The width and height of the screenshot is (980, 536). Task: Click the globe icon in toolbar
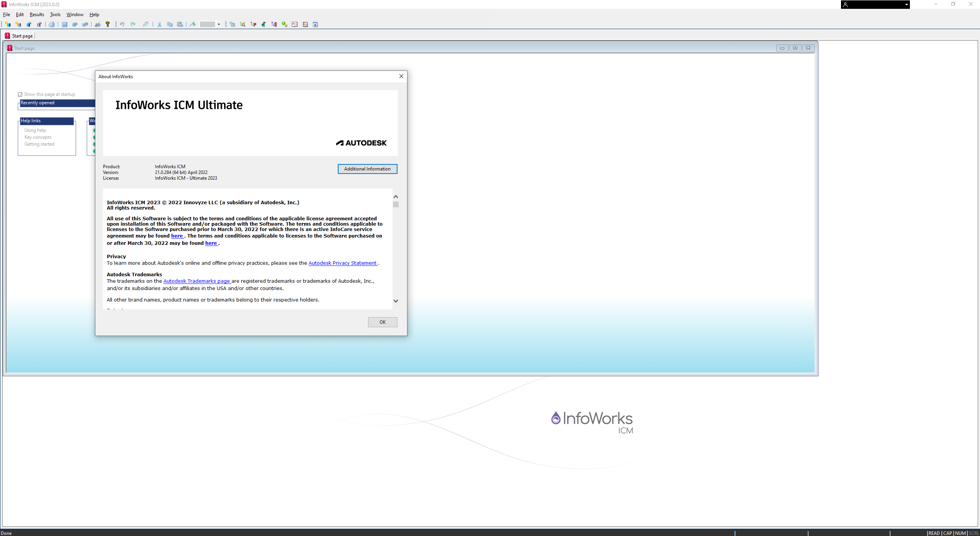tap(263, 24)
